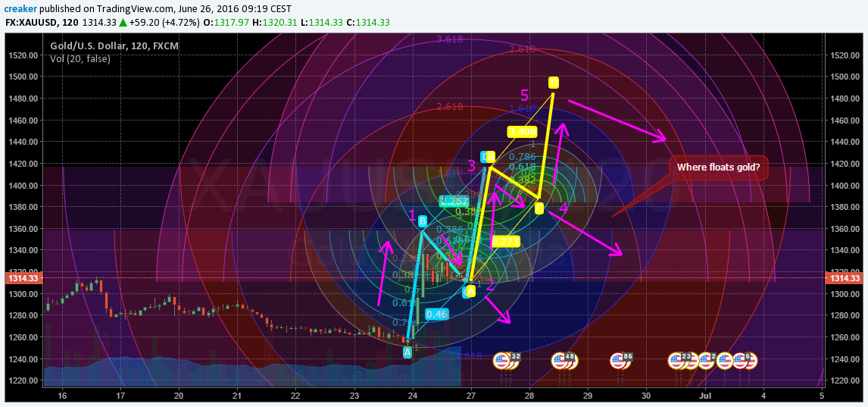
Task: Select the cyan 0.46 ratio label
Action: click(437, 314)
